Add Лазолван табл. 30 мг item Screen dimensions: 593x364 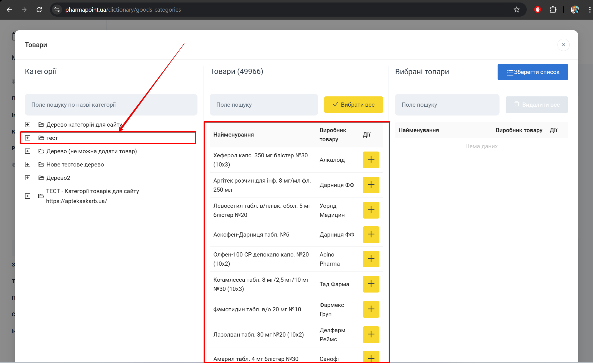pyautogui.click(x=371, y=334)
